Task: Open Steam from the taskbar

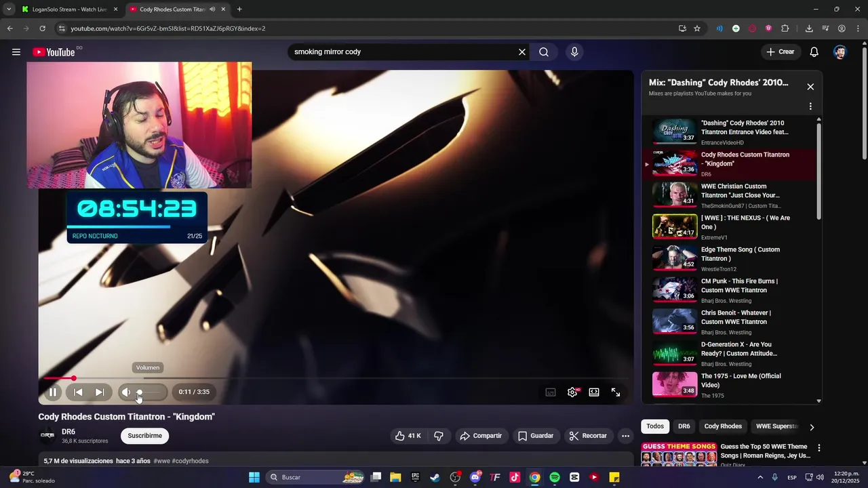Action: (x=435, y=477)
